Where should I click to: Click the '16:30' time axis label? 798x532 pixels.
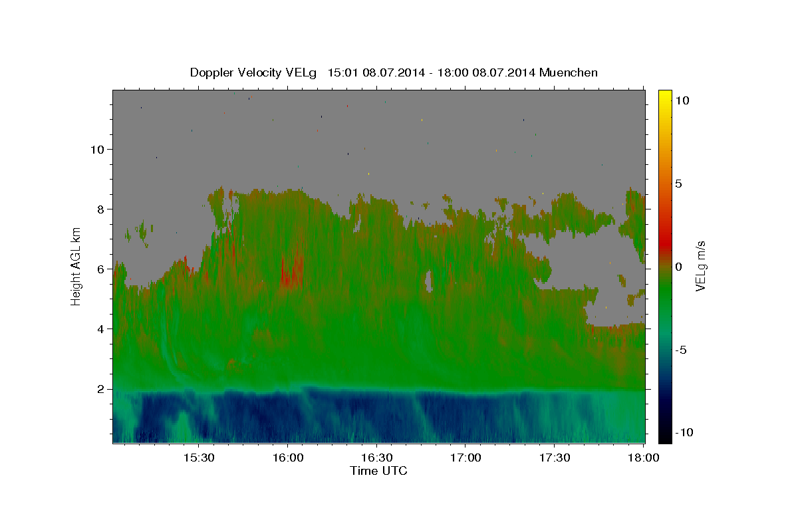click(x=376, y=458)
